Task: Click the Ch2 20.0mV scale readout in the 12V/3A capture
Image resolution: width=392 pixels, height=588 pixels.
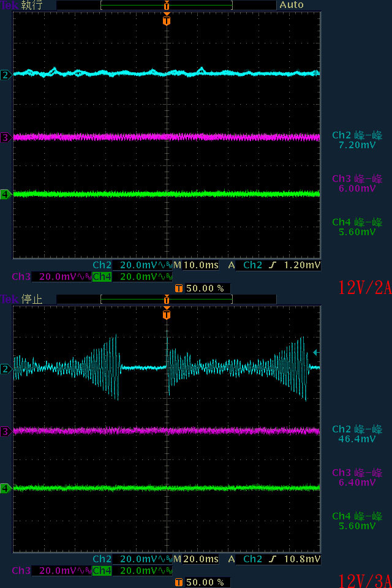Action: tap(132, 559)
